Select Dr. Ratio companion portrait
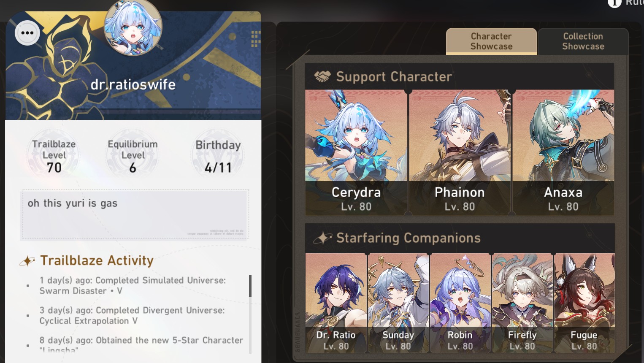The image size is (644, 363). pyautogui.click(x=336, y=303)
